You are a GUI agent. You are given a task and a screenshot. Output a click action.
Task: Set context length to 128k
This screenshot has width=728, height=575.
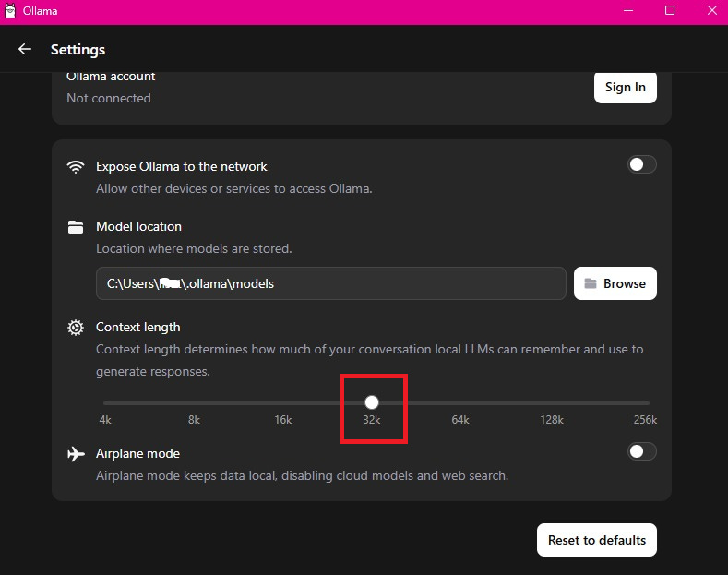coord(552,420)
